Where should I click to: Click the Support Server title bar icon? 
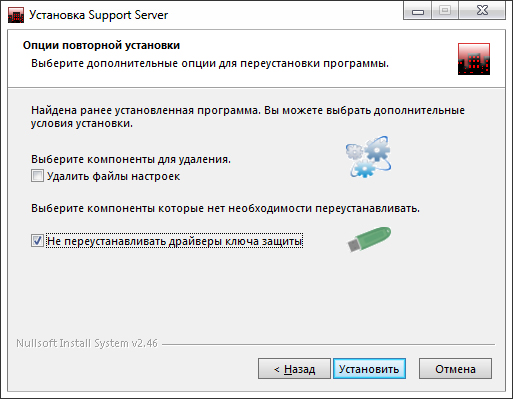pos(16,15)
